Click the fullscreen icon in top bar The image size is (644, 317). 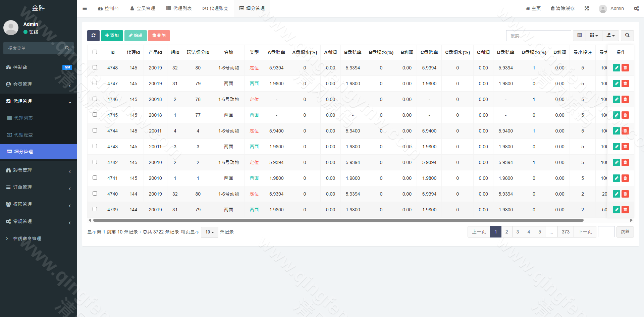coord(587,8)
